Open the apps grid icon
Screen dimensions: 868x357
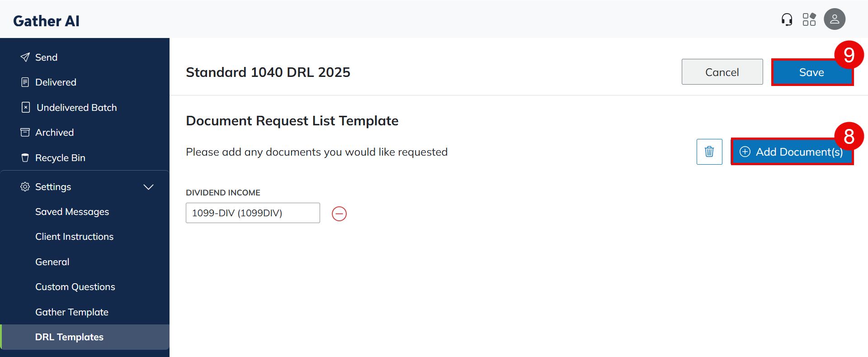point(809,19)
